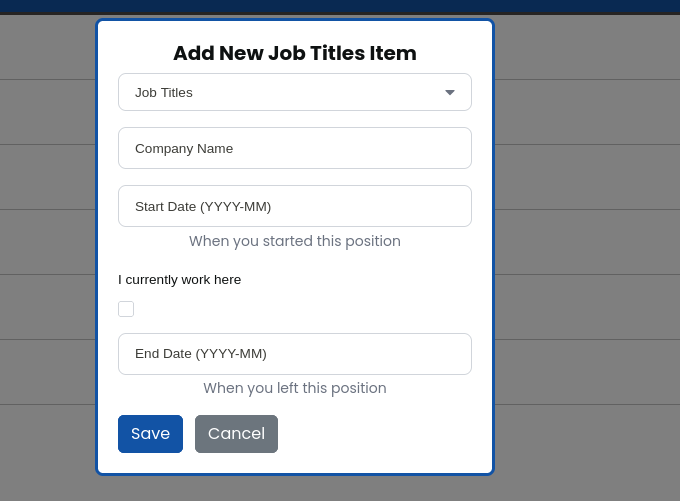Click the dimmed area below the dialog

(294, 488)
